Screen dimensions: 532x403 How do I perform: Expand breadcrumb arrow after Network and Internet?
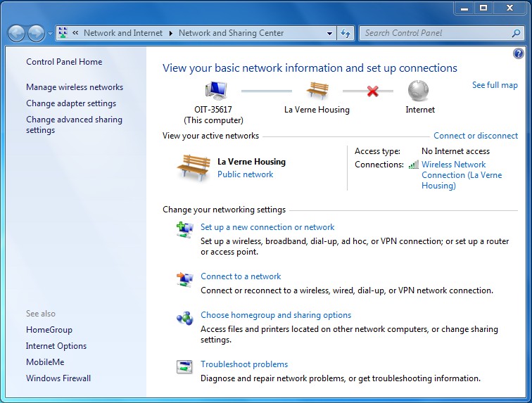pos(171,33)
